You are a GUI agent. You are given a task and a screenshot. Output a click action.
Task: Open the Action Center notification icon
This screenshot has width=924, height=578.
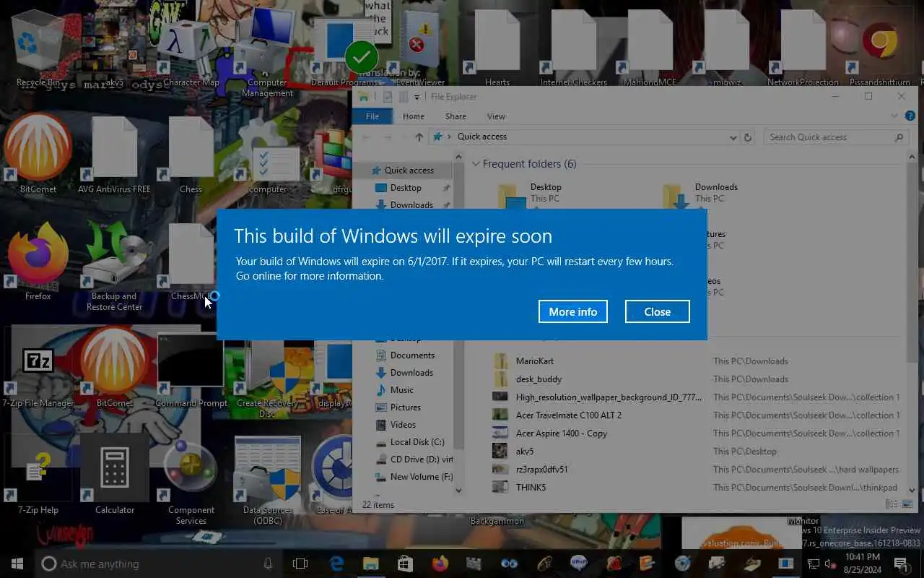[x=901, y=564]
